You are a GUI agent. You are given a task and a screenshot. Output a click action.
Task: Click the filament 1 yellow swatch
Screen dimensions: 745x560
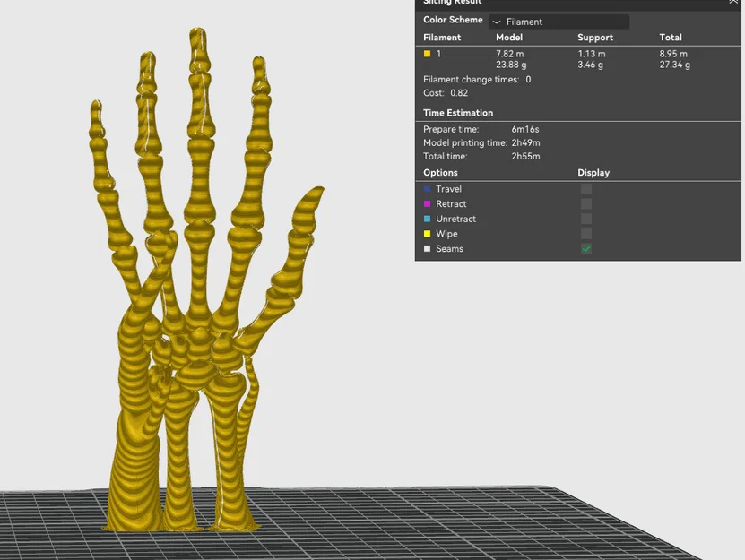[x=427, y=54]
